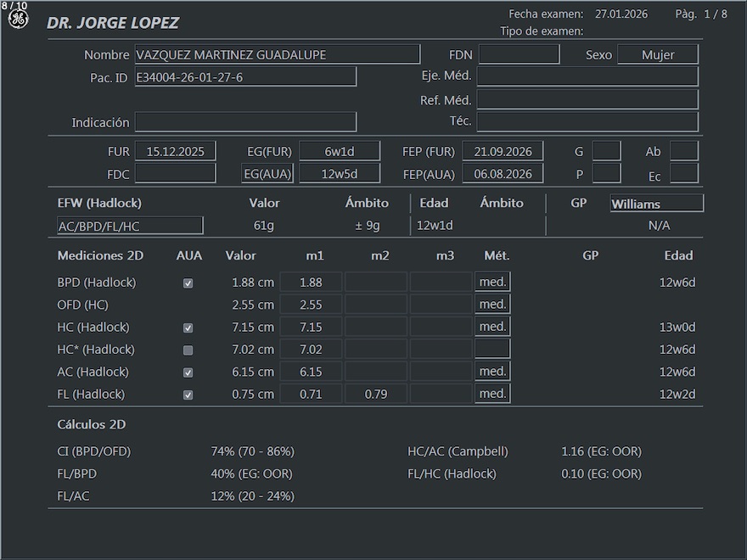Change the FL method 'med.' selector
The width and height of the screenshot is (747, 560).
(x=492, y=394)
